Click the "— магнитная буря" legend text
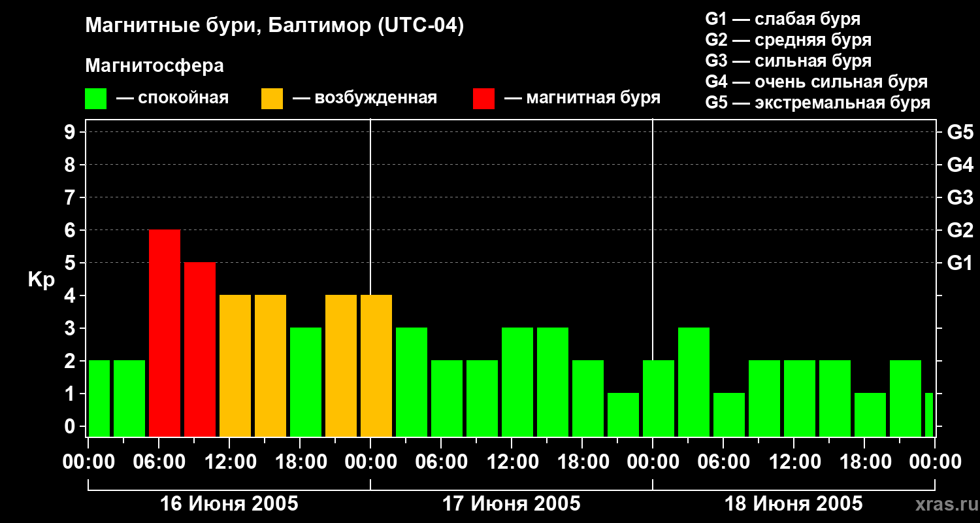 (582, 98)
